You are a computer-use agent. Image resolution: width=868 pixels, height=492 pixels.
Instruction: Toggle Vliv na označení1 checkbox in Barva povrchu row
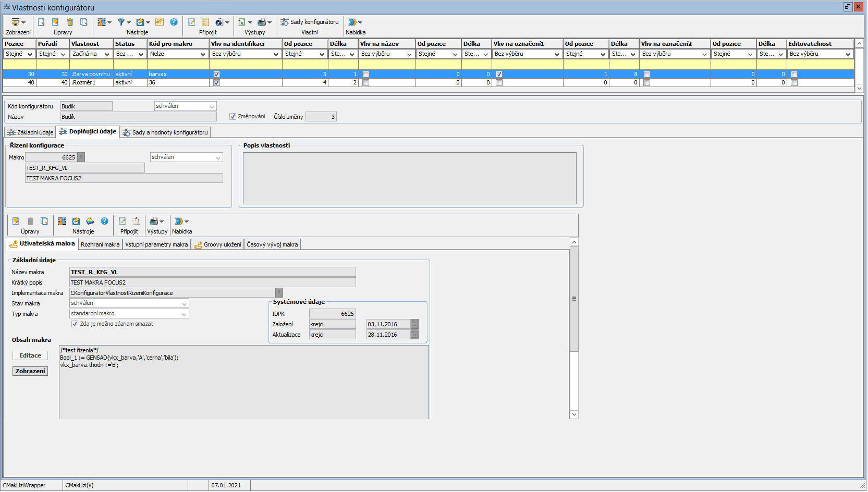(499, 75)
